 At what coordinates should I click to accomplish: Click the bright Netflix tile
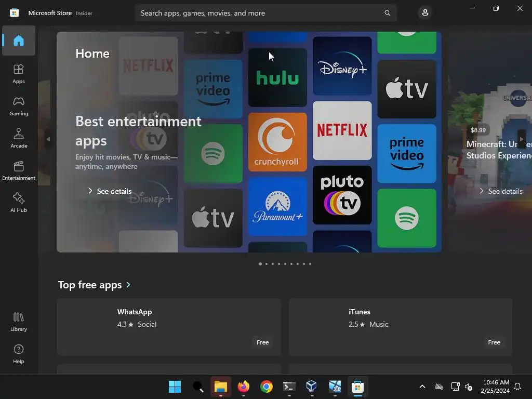pos(342,130)
